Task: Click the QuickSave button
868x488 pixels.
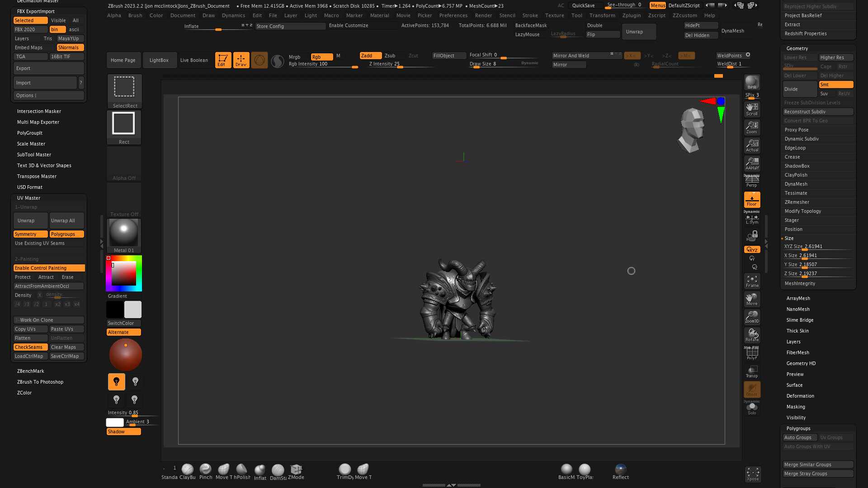Action: [584, 5]
